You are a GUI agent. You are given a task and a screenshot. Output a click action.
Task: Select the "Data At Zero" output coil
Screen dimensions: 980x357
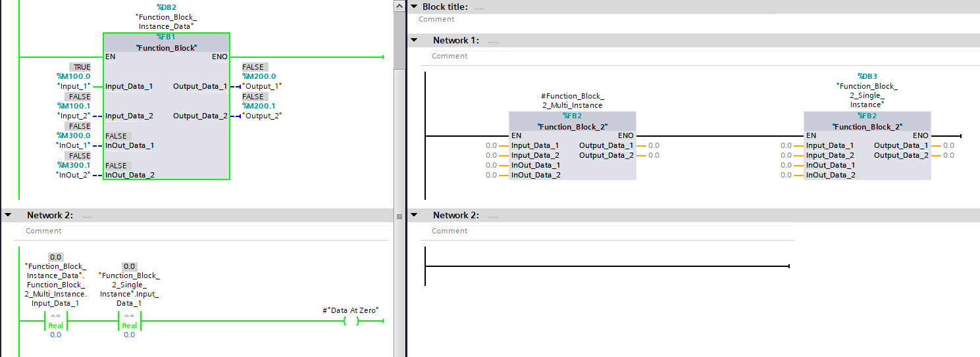tap(351, 321)
